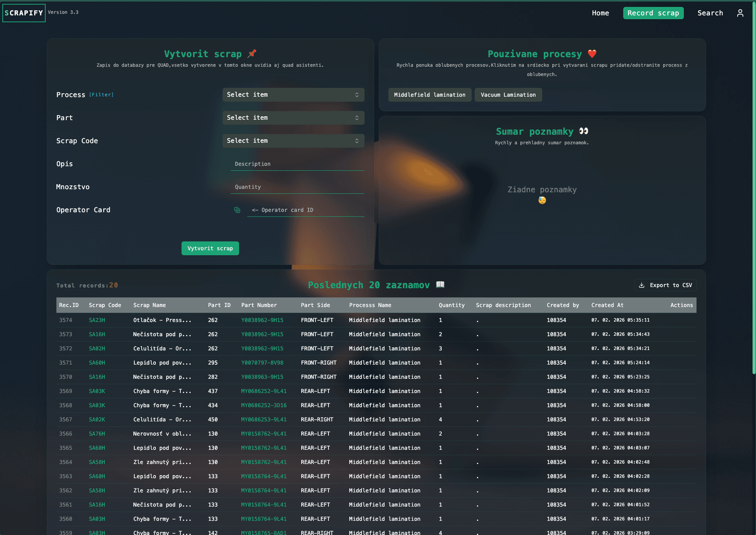
Task: Click the SCRAPIFY logo
Action: (24, 13)
